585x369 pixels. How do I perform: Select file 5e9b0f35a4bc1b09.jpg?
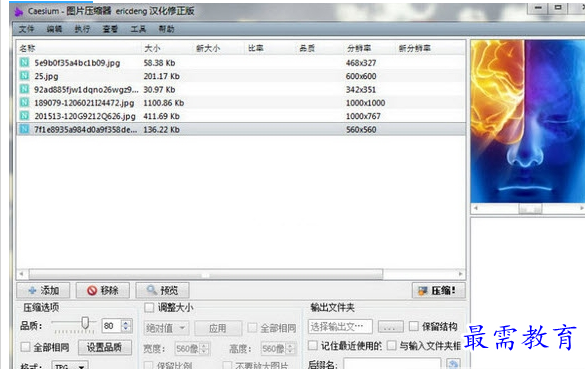[77, 63]
